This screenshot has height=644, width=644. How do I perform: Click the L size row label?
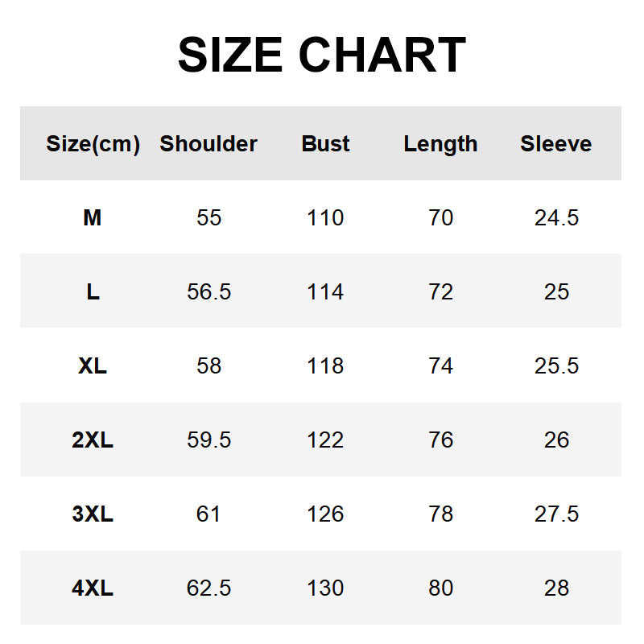coord(93,292)
